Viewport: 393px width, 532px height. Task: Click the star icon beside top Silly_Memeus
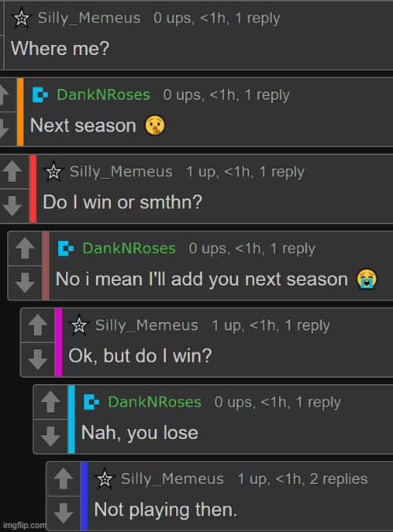click(x=22, y=17)
